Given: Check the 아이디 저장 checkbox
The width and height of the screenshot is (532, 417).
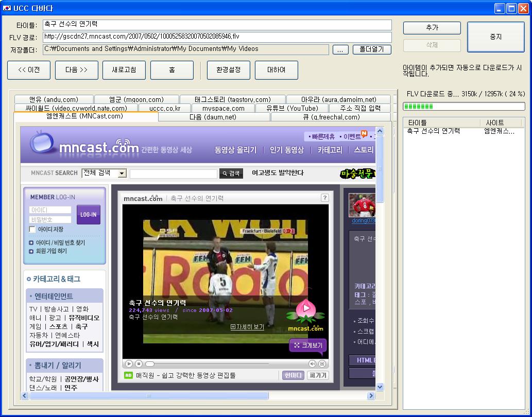Looking at the screenshot, I should click(32, 230).
